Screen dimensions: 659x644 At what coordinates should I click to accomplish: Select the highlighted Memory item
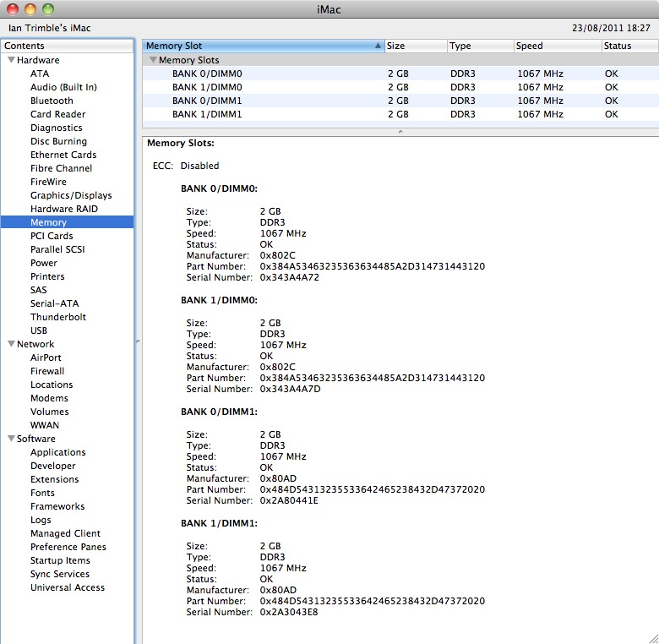68,222
